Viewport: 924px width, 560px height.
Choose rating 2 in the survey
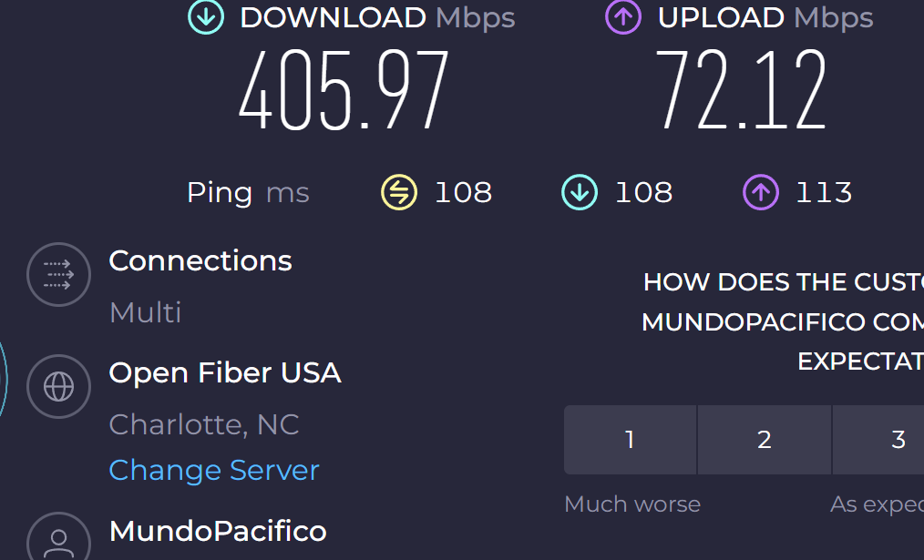coord(764,440)
